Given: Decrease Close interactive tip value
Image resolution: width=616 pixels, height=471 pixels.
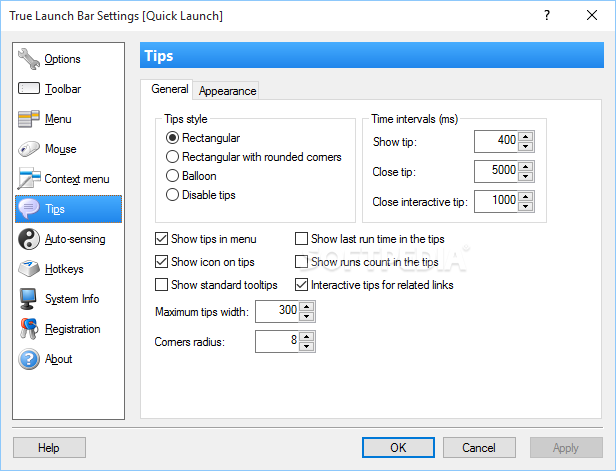Looking at the screenshot, I should pos(526,207).
